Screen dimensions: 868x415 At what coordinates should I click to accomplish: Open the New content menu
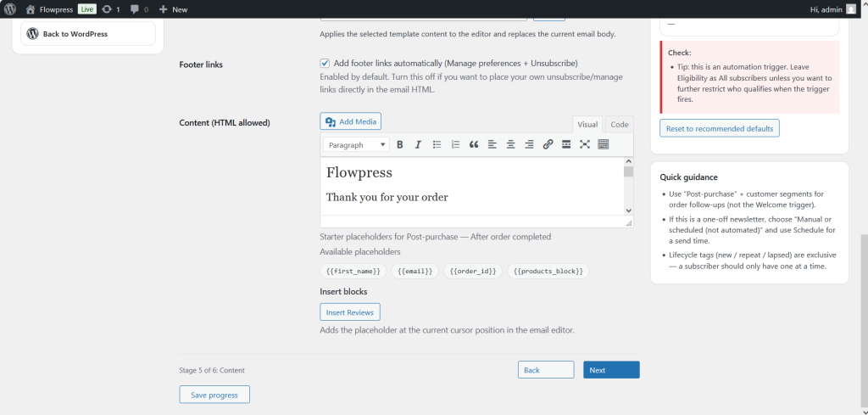click(173, 9)
